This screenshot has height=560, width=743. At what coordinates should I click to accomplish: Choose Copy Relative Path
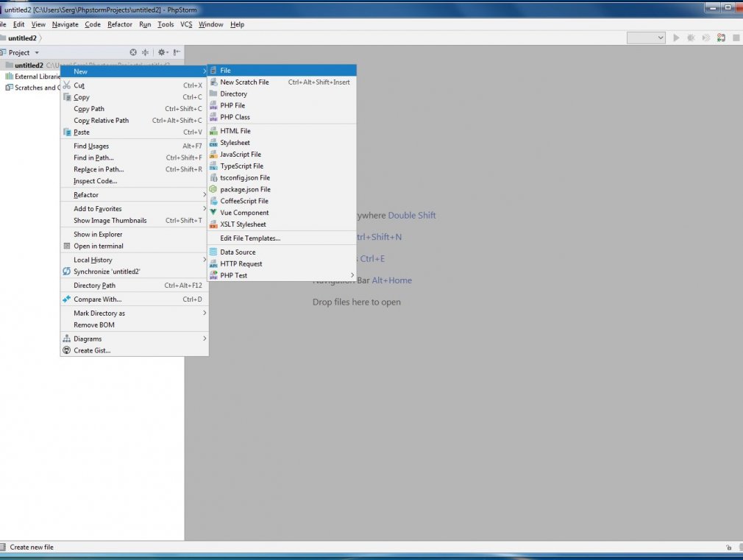point(135,121)
